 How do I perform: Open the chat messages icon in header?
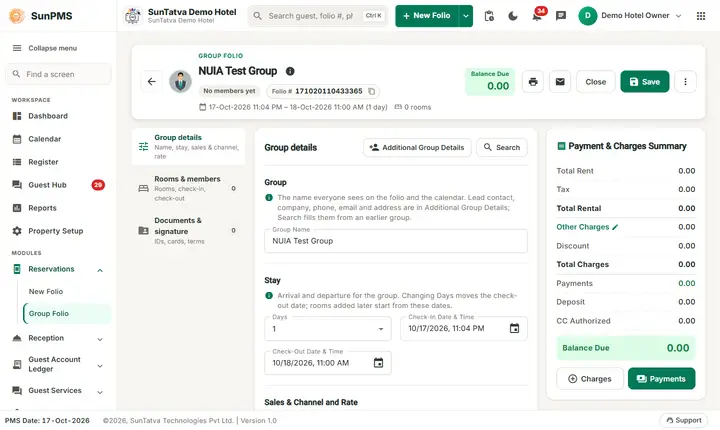pyautogui.click(x=561, y=16)
